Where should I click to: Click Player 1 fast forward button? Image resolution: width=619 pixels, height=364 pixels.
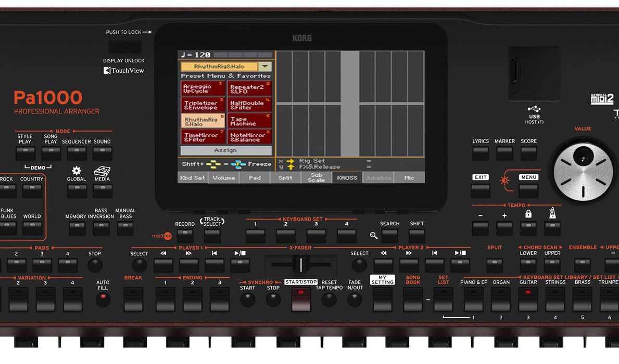click(188, 265)
